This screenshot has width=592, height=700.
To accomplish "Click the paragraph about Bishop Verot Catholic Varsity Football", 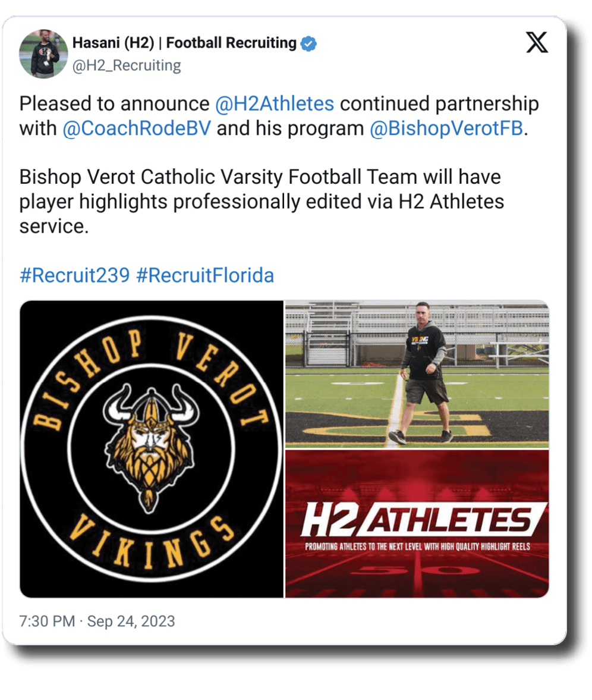I will point(262,202).
